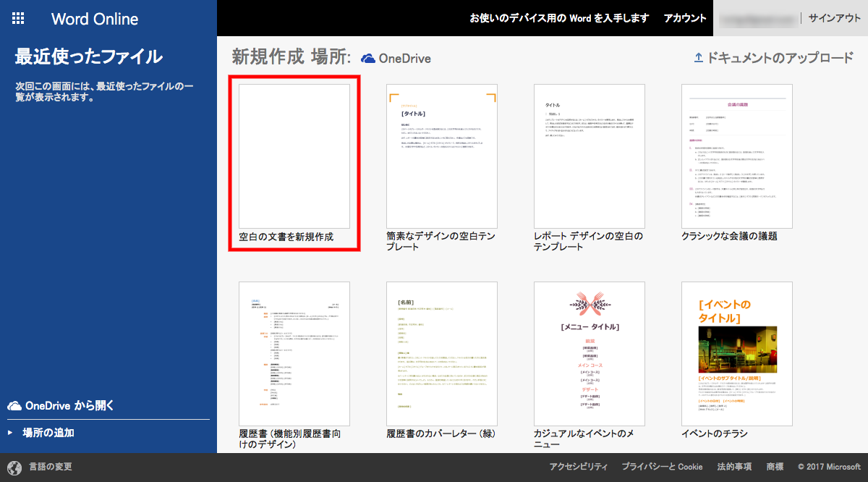The image size is (868, 482).
Task: Click the upload arrow icon
Action: tap(698, 58)
